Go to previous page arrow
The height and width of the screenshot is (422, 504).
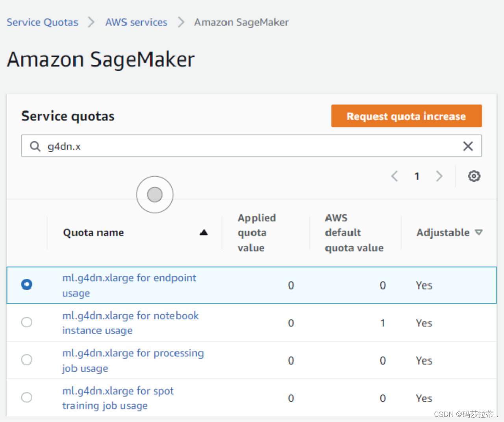point(395,176)
